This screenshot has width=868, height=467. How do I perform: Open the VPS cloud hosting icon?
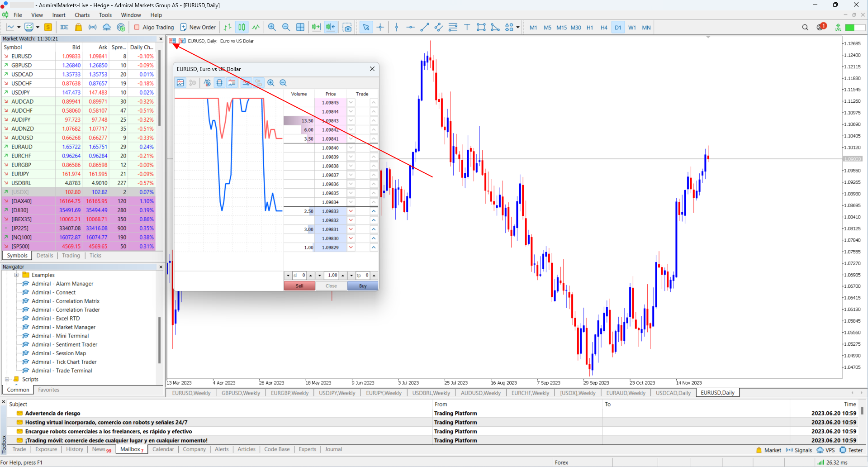pyautogui.click(x=107, y=27)
